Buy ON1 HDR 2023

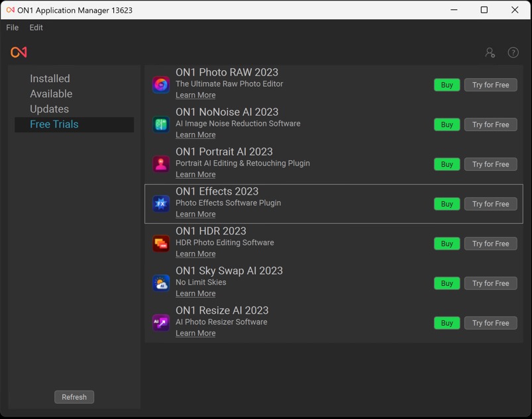pos(447,244)
